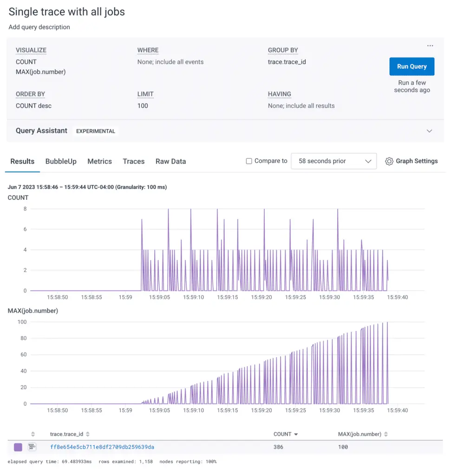Sort by trace.trace_id column arrows
Screen dimensions: 451x476
click(x=88, y=434)
